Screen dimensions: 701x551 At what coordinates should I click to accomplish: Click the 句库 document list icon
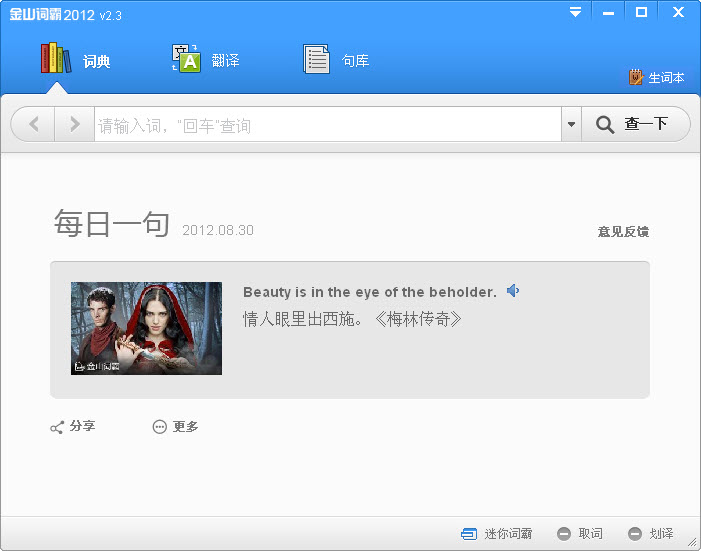[x=316, y=59]
